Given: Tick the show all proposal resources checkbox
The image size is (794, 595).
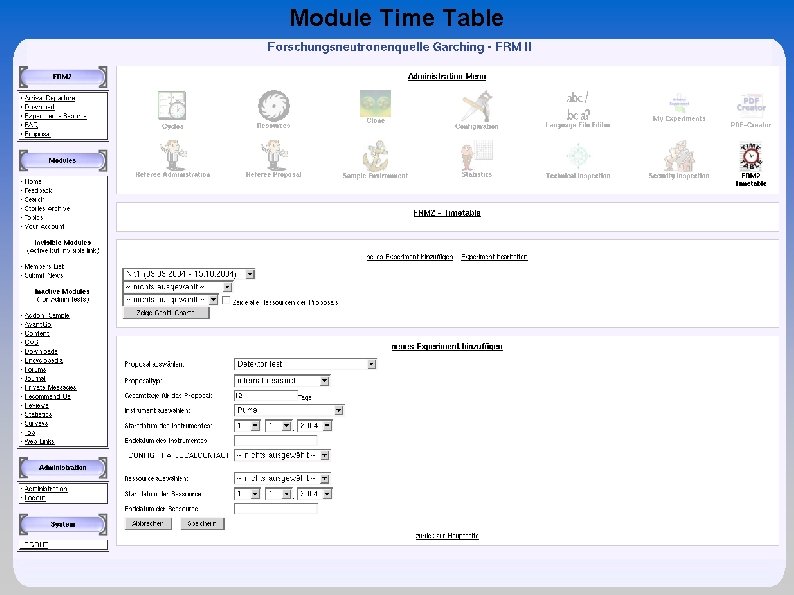Looking at the screenshot, I should [226, 301].
